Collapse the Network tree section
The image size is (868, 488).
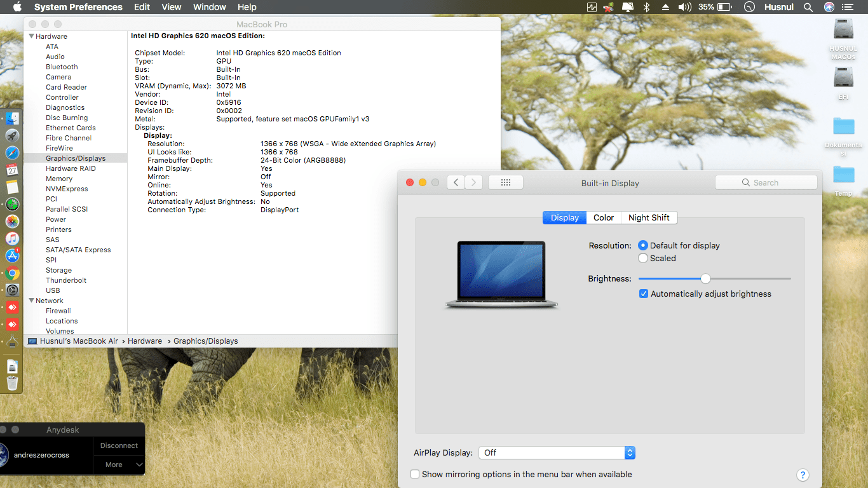pyautogui.click(x=31, y=301)
